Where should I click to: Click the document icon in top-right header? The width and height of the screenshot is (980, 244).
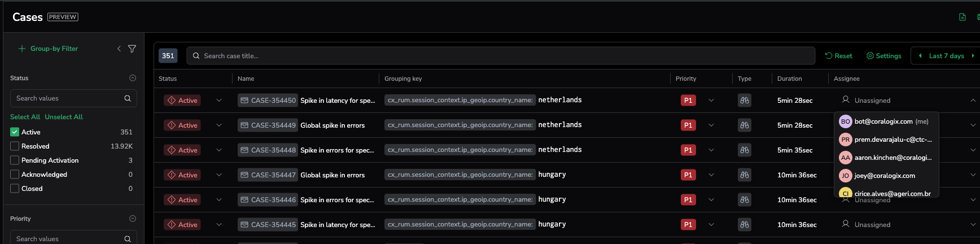963,17
